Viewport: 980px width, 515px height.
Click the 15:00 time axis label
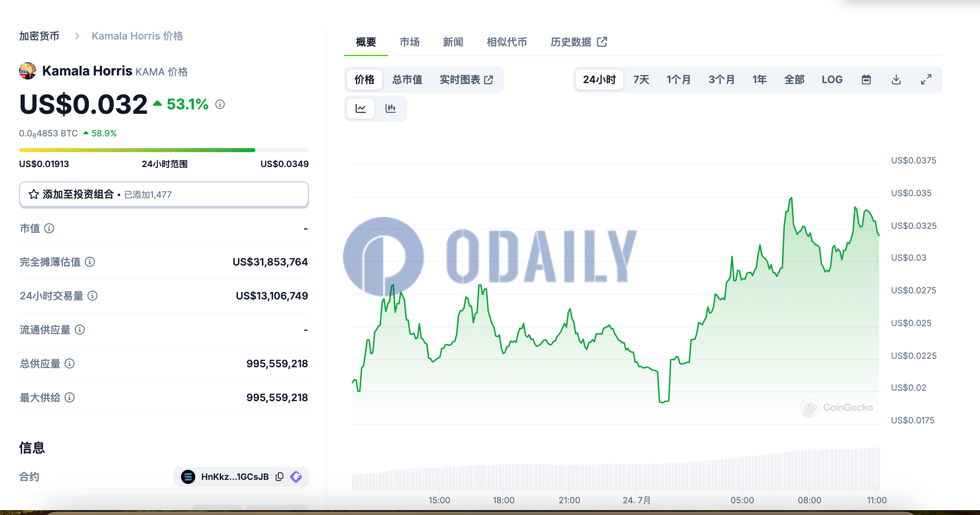439,500
